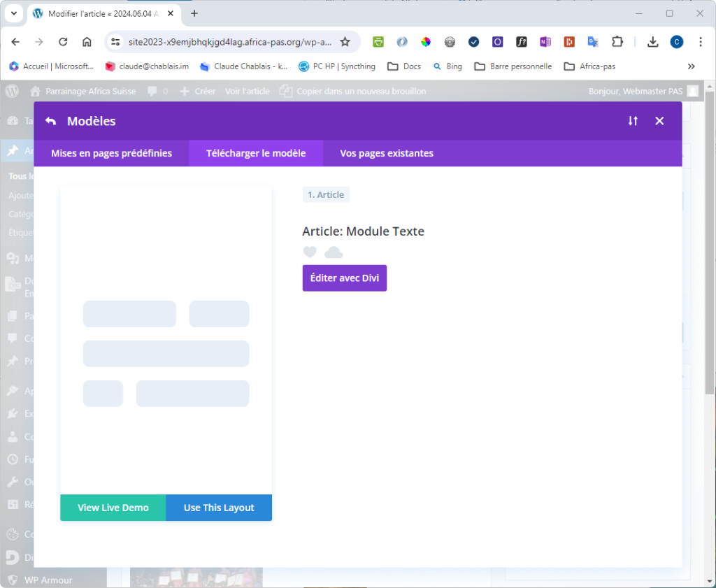Click the Chrome home icon
The height and width of the screenshot is (588, 716).
(87, 42)
